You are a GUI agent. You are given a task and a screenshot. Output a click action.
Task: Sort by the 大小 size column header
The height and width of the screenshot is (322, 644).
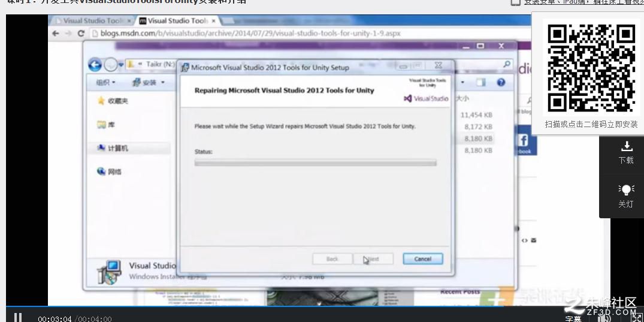pyautogui.click(x=463, y=99)
